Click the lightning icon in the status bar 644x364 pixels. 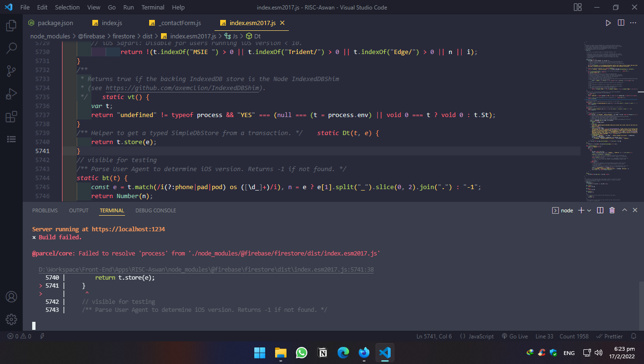(x=42, y=336)
